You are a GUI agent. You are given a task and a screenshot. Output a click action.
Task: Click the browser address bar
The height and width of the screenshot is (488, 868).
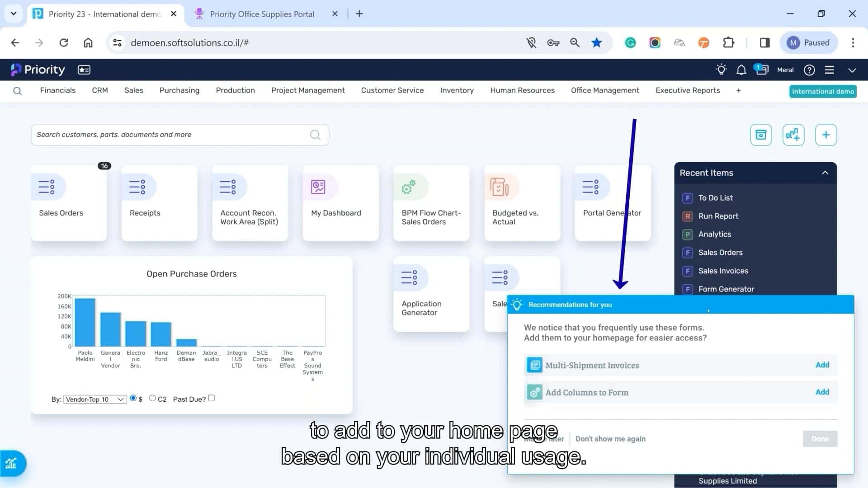coord(316,42)
